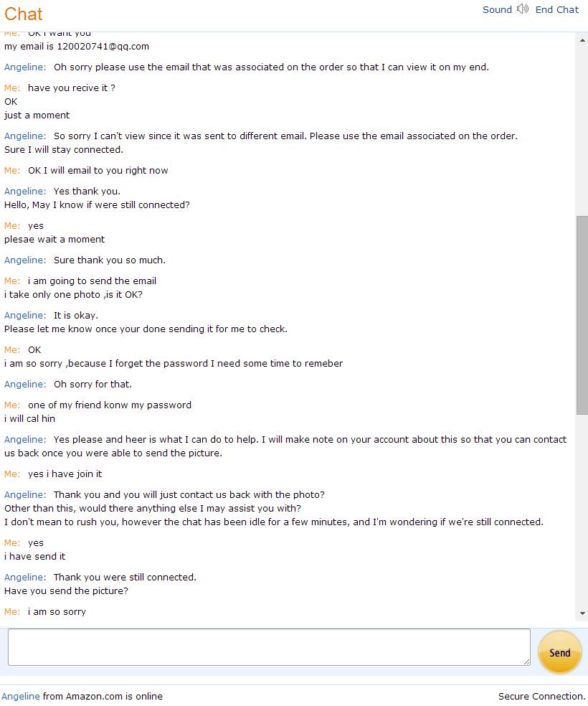Viewport: 588px width, 706px height.
Task: Click the "Have you send the picture?" message
Action: point(66,590)
